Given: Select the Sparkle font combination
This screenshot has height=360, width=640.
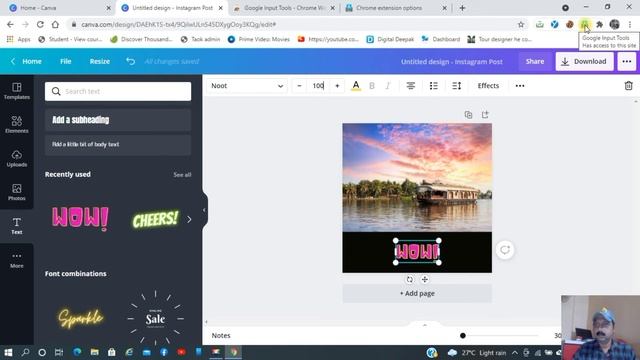Looking at the screenshot, I should coord(80,318).
